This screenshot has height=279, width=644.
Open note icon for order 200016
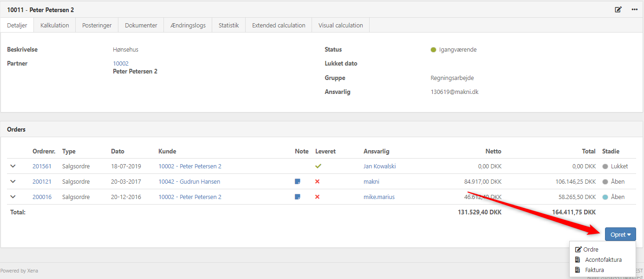298,197
